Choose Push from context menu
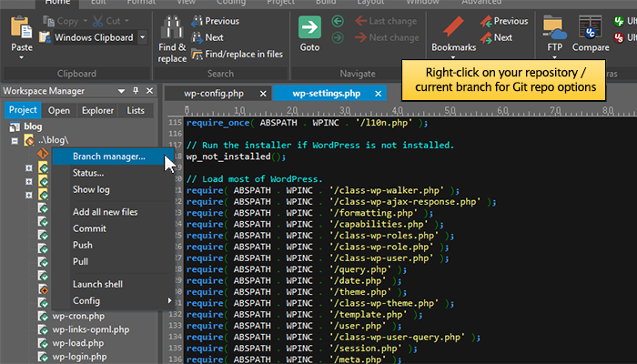637x364 pixels. [113, 246]
